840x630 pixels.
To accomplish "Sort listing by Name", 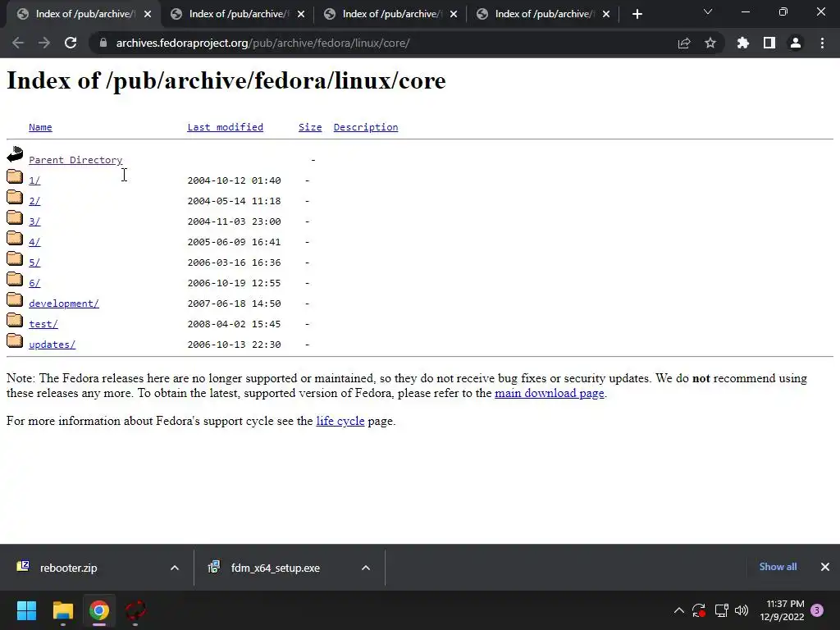I will [x=40, y=127].
